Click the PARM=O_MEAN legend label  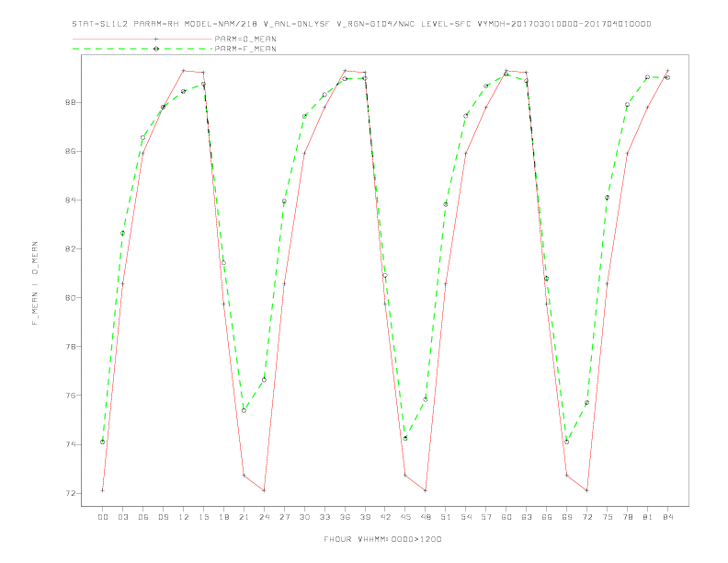(245, 39)
